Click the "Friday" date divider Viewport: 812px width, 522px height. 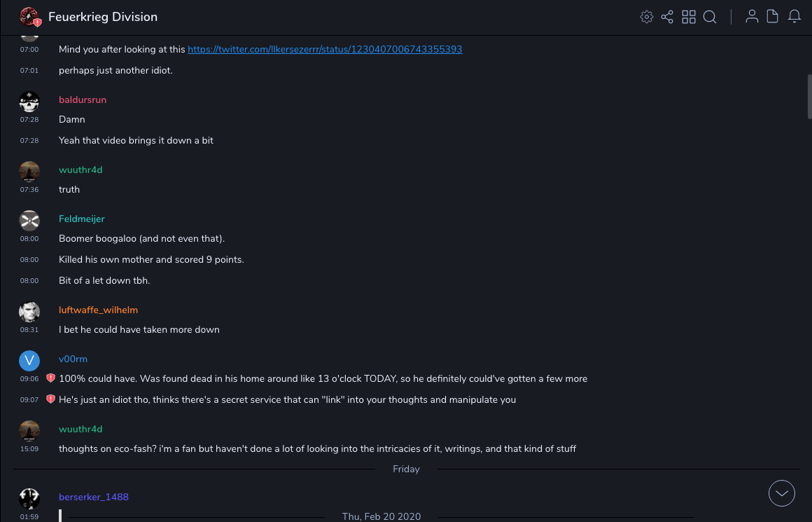[406, 469]
